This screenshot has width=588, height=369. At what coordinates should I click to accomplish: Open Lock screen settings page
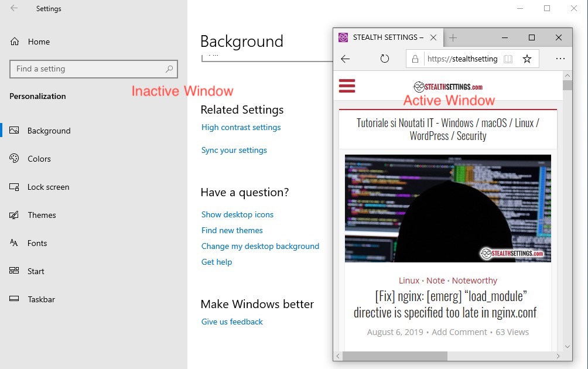tap(49, 187)
